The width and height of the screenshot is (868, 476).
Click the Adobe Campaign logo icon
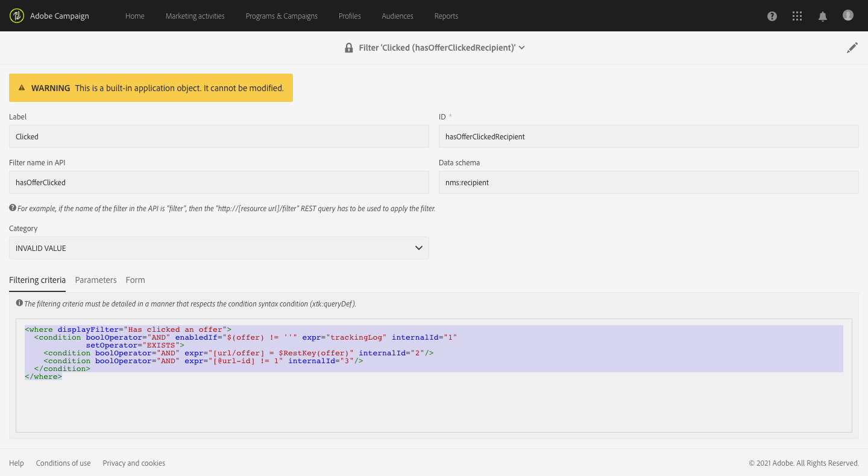(x=17, y=16)
